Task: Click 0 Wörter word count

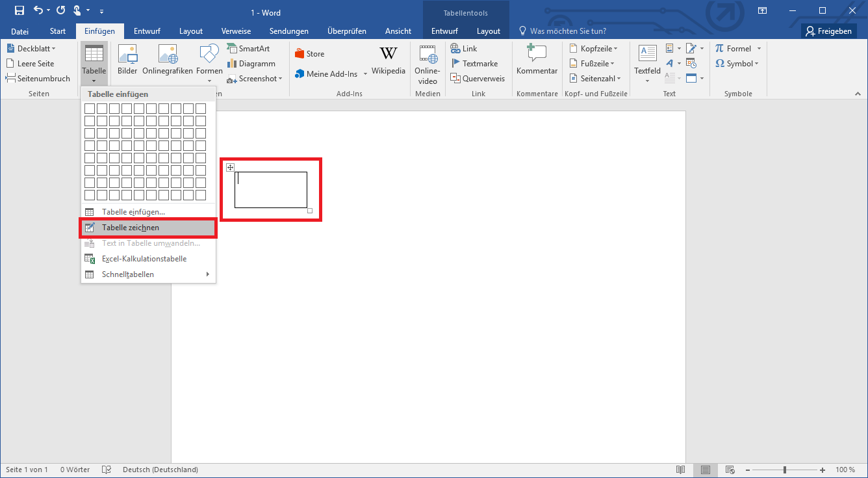Action: (75, 470)
